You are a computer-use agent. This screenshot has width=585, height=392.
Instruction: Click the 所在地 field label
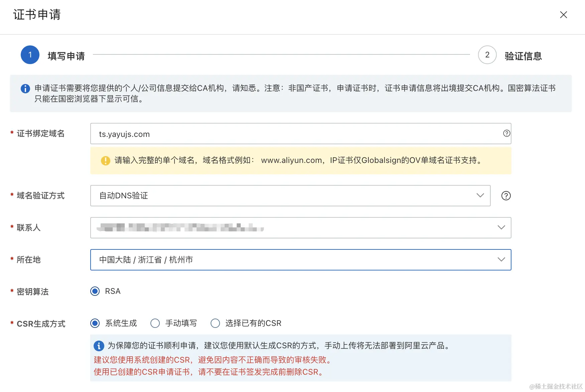point(28,260)
